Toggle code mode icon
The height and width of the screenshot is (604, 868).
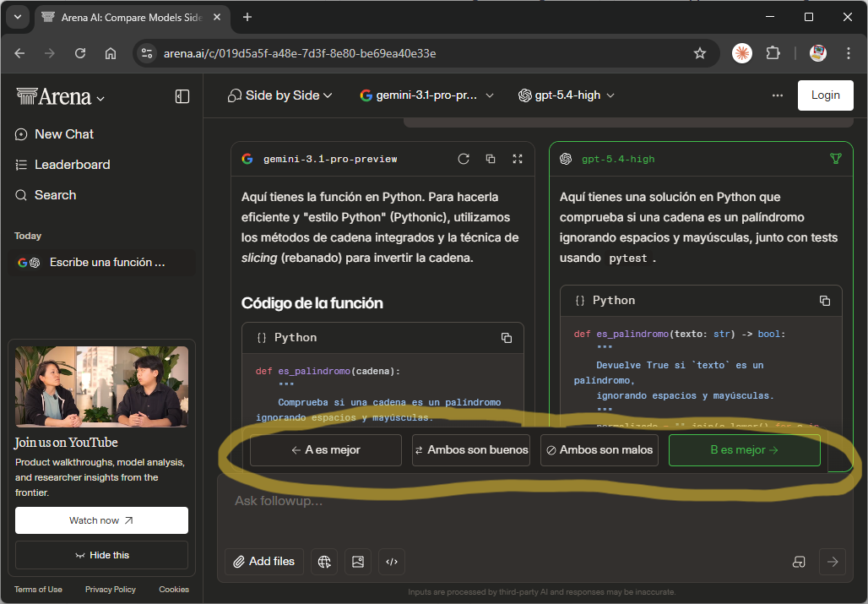[392, 562]
